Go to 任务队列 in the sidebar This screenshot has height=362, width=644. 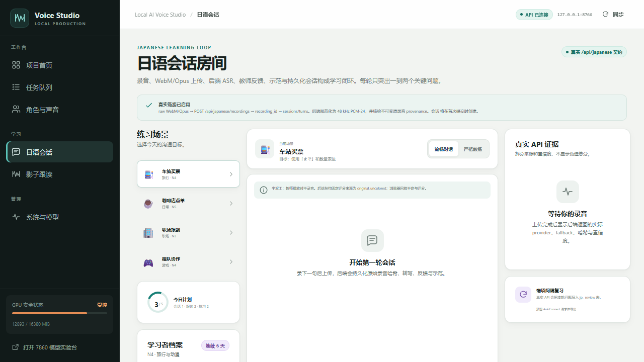59,87
